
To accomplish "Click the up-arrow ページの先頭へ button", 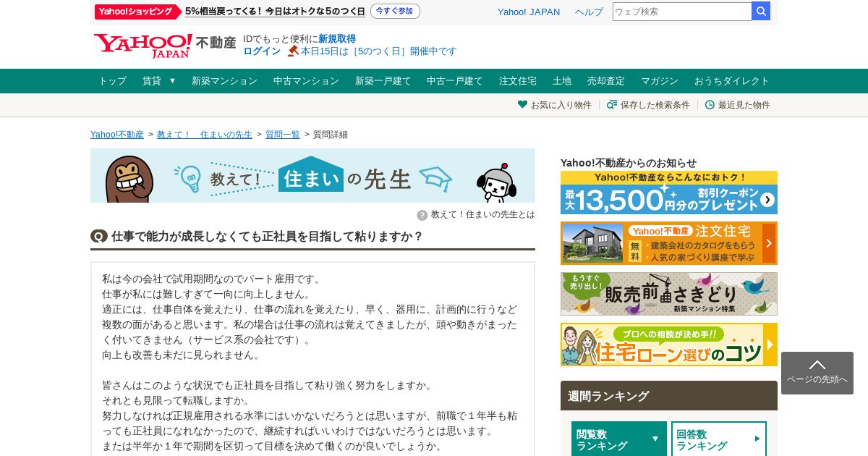I will click(x=817, y=373).
